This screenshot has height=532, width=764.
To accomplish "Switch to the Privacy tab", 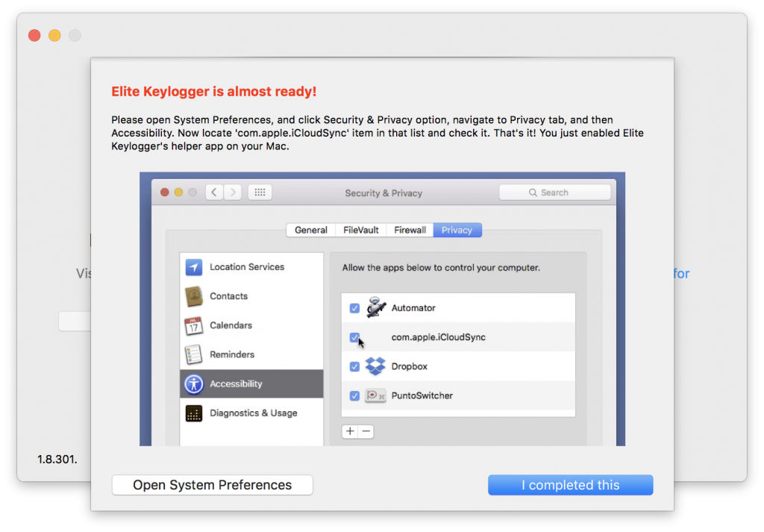I will pyautogui.click(x=457, y=230).
